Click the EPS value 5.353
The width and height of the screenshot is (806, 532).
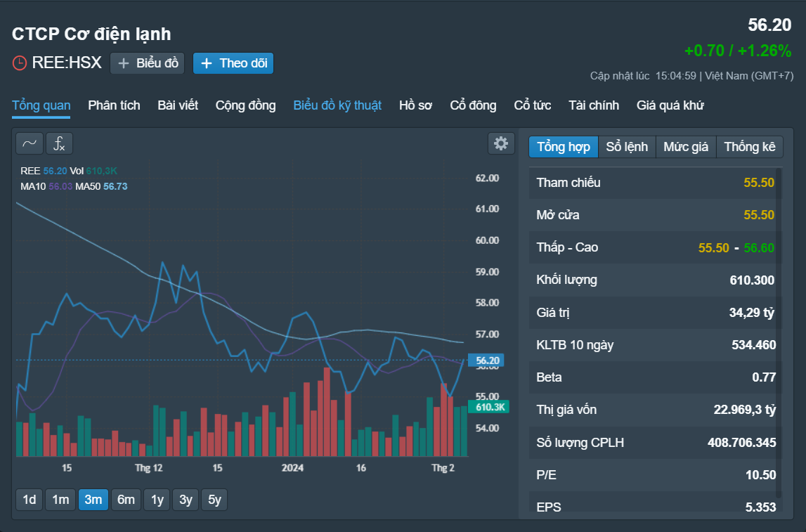click(x=761, y=507)
